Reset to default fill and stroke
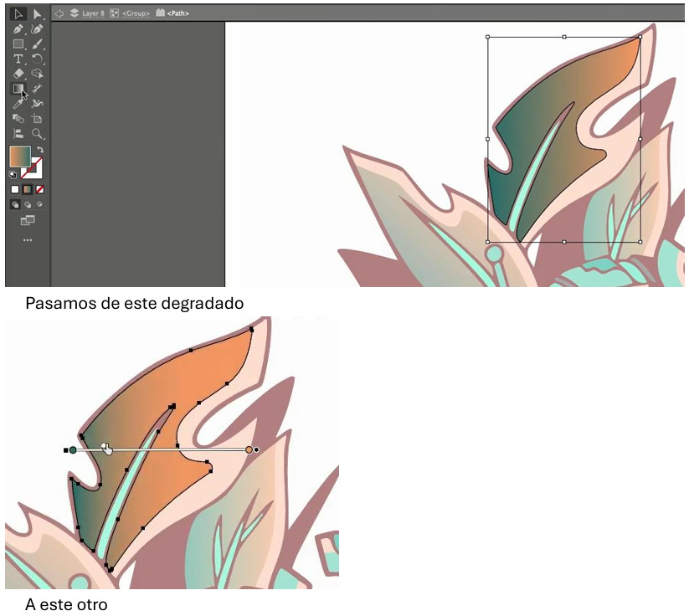Image resolution: width=689 pixels, height=616 pixels. [x=13, y=175]
